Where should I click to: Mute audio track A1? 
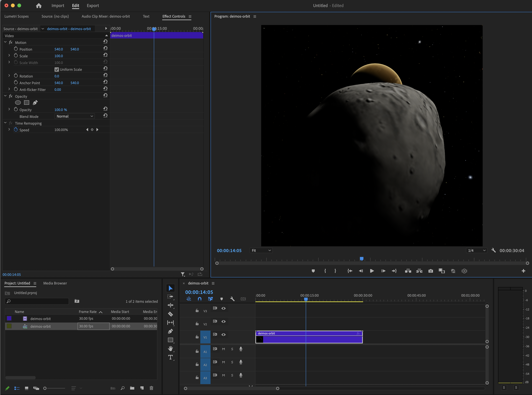223,349
